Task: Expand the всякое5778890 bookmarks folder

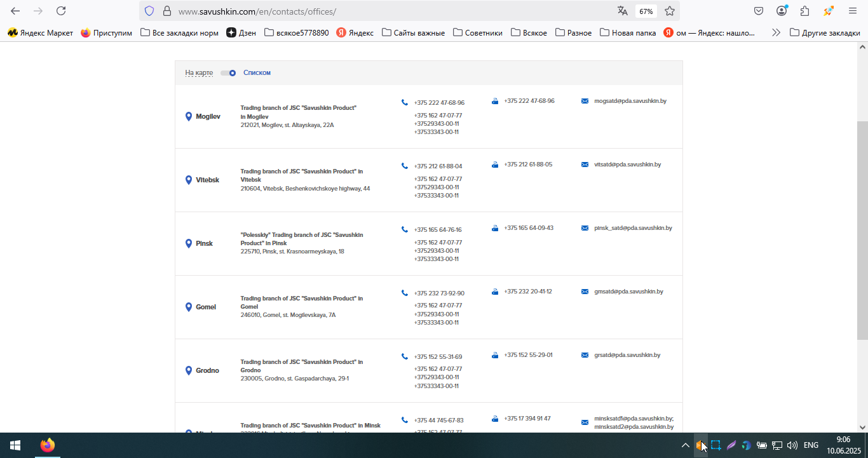Action: tap(297, 32)
